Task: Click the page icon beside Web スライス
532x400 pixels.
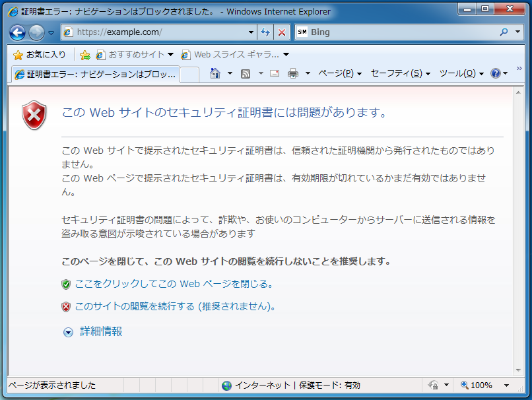Action: [185, 55]
